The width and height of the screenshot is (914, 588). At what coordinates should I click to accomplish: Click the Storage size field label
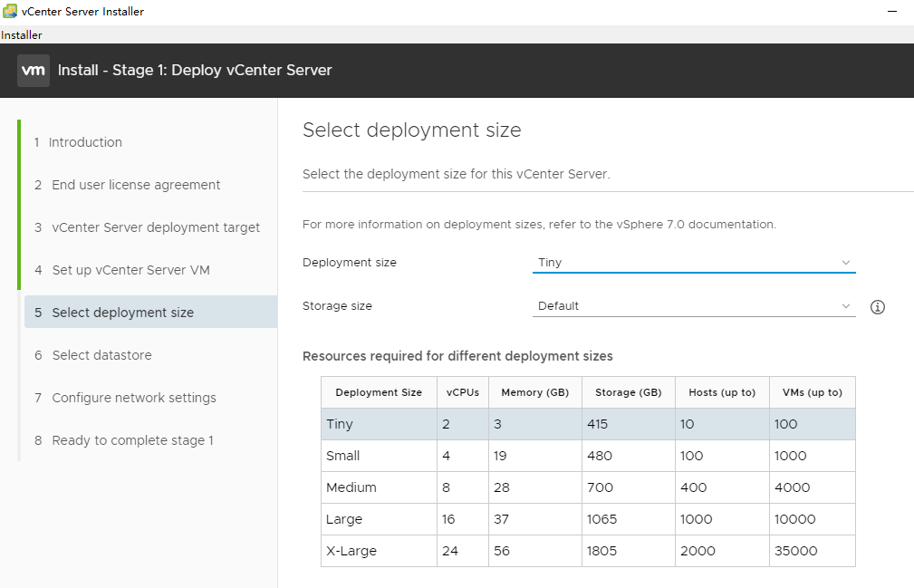(337, 306)
